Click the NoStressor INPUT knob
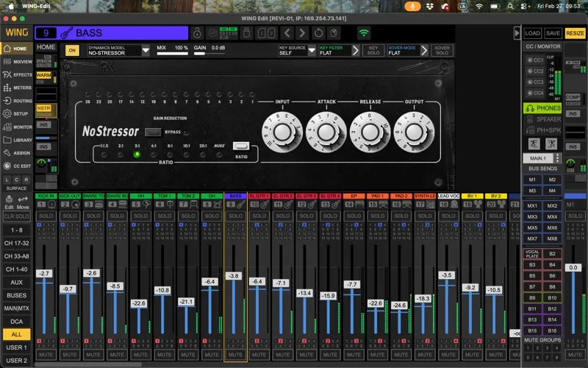This screenshot has width=588, height=368. tap(282, 132)
